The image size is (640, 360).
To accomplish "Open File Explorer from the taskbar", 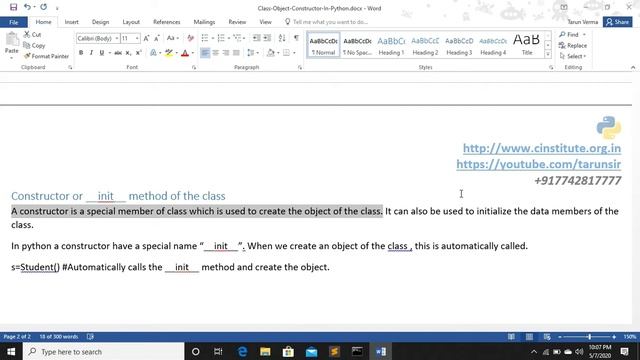I will 265,351.
